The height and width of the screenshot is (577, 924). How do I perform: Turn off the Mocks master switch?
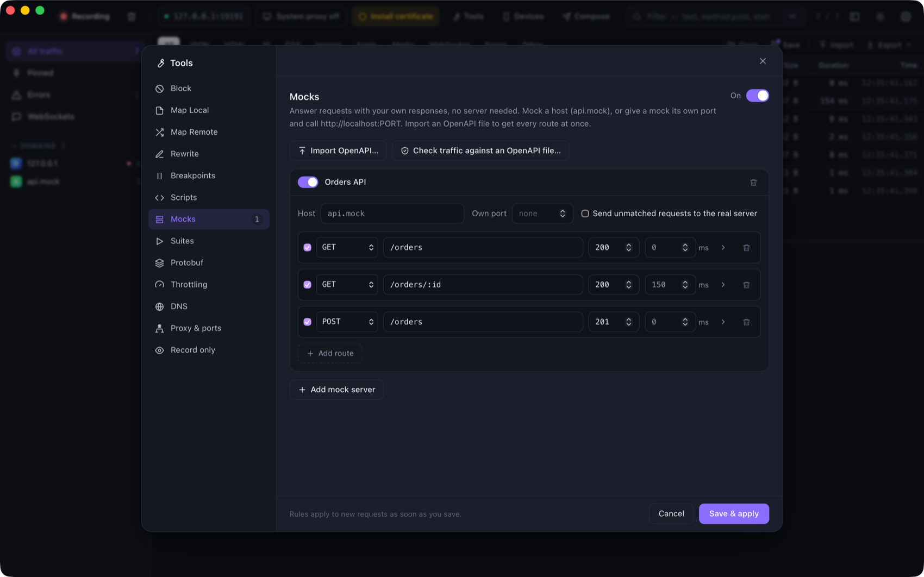[757, 96]
